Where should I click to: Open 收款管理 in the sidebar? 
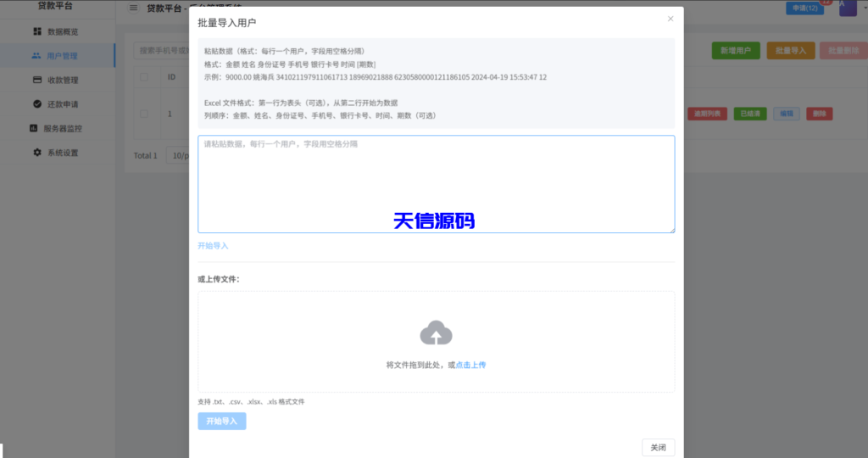click(58, 80)
